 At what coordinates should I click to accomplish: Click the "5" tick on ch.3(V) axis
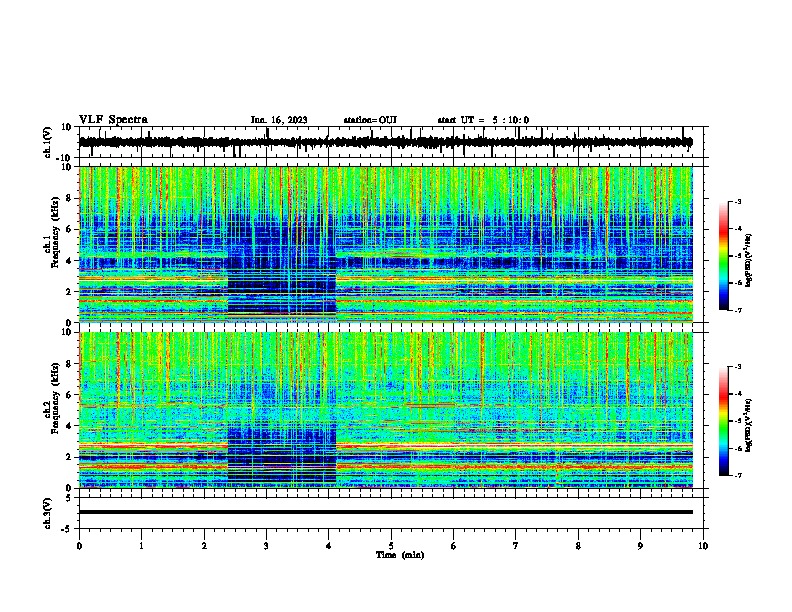coord(70,497)
